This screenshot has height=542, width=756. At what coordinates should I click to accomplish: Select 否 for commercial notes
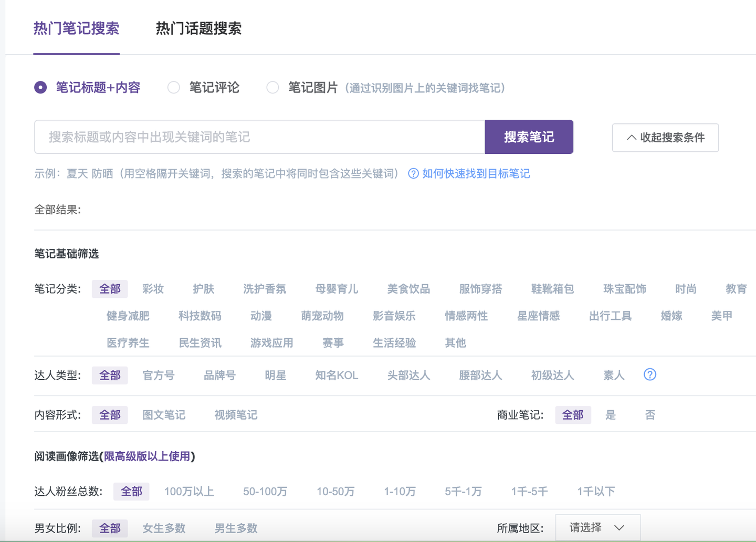coord(650,414)
